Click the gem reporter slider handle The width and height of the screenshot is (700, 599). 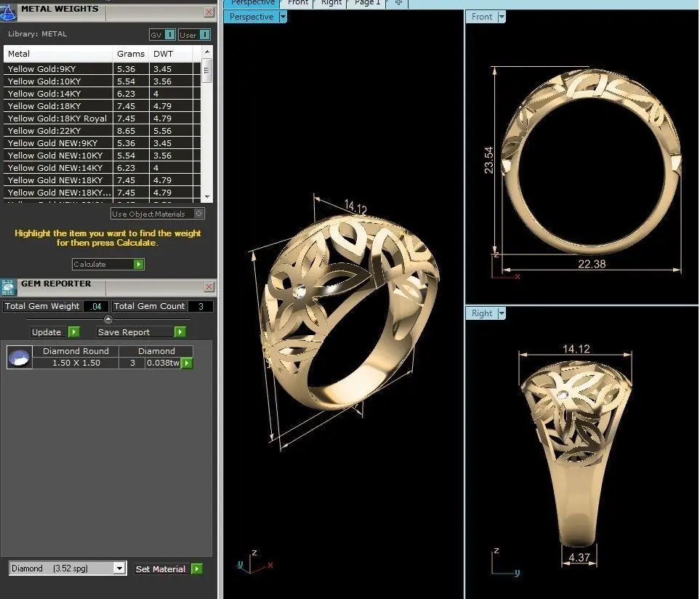coord(108,319)
